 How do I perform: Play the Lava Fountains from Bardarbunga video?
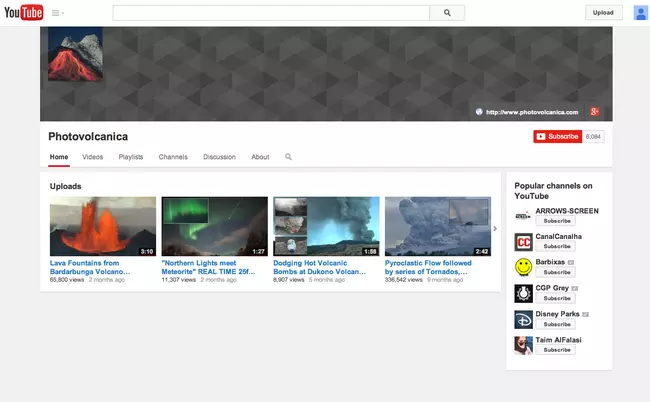click(103, 226)
